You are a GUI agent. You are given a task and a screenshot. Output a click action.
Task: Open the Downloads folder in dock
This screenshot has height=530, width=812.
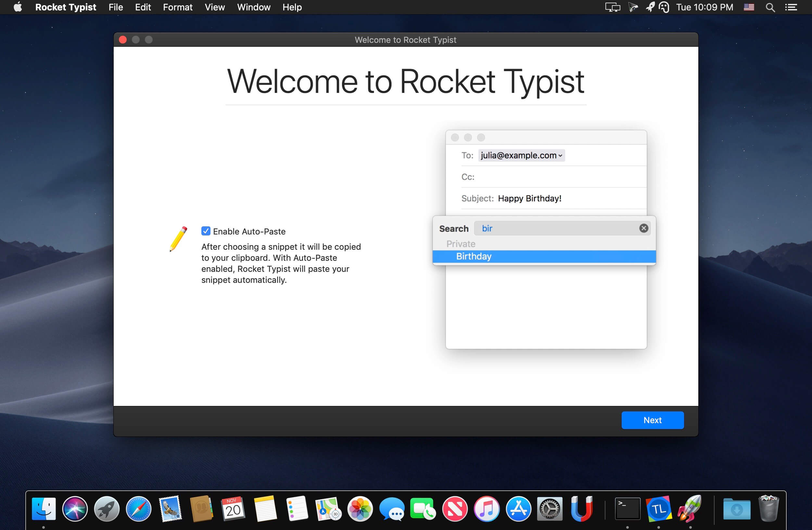(737, 509)
